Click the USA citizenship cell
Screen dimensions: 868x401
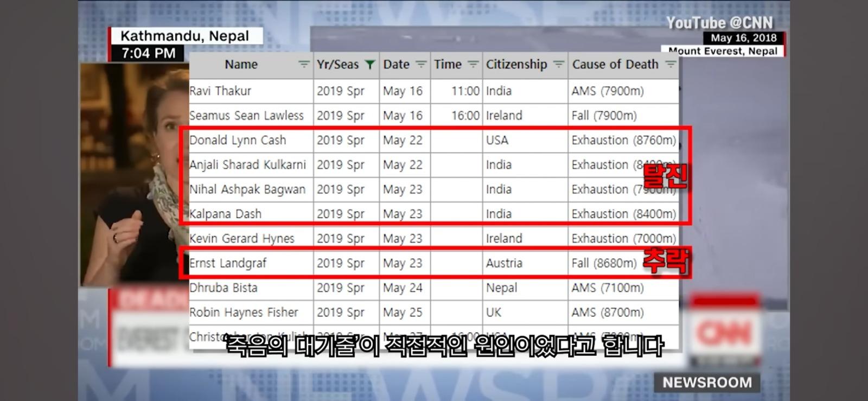525,140
